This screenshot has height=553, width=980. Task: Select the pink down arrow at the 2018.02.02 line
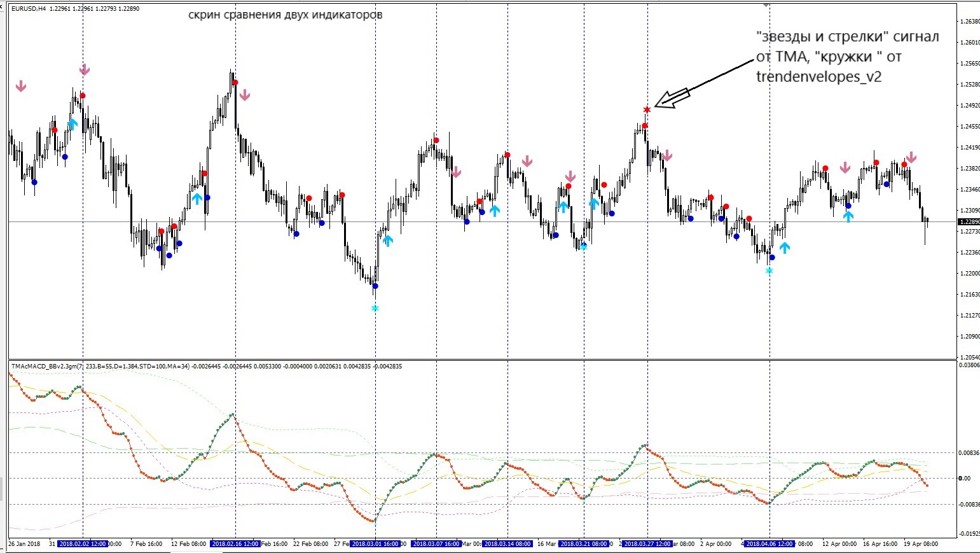[85, 69]
